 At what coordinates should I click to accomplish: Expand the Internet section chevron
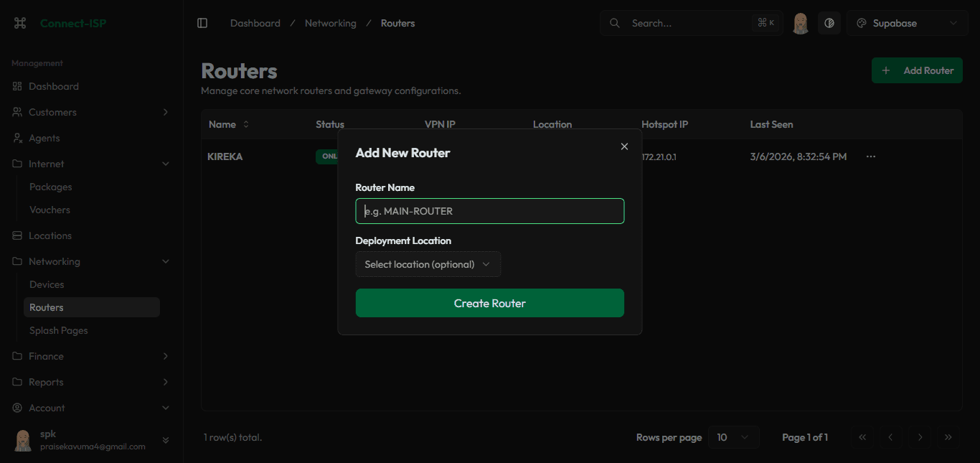(166, 164)
